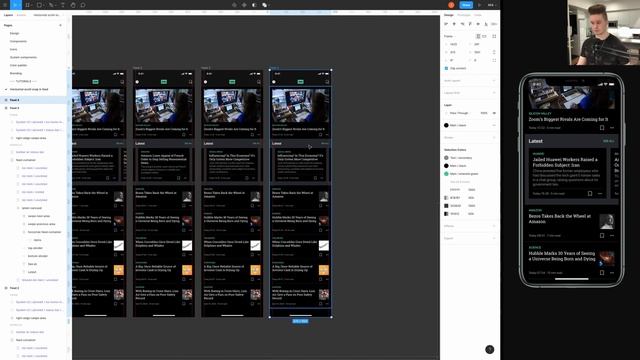The width and height of the screenshot is (640, 360).
Task: Select the Rectangle shape tool
Action: point(39,5)
